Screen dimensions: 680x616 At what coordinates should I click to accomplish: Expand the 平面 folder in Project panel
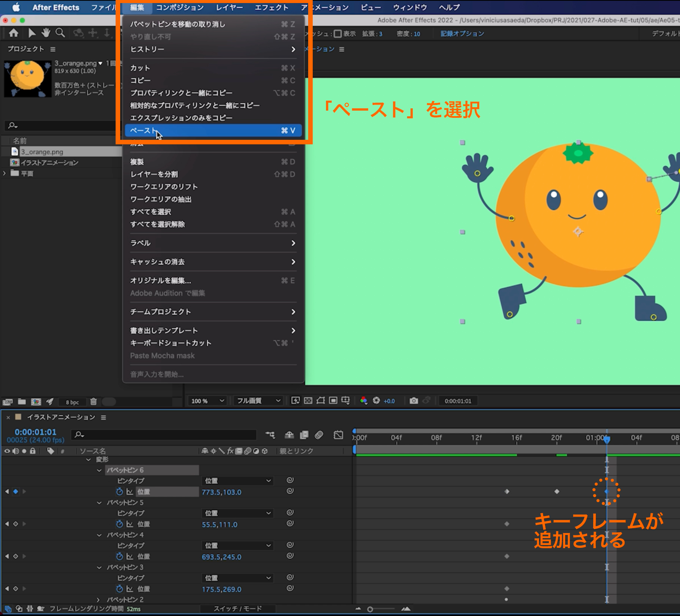5,174
